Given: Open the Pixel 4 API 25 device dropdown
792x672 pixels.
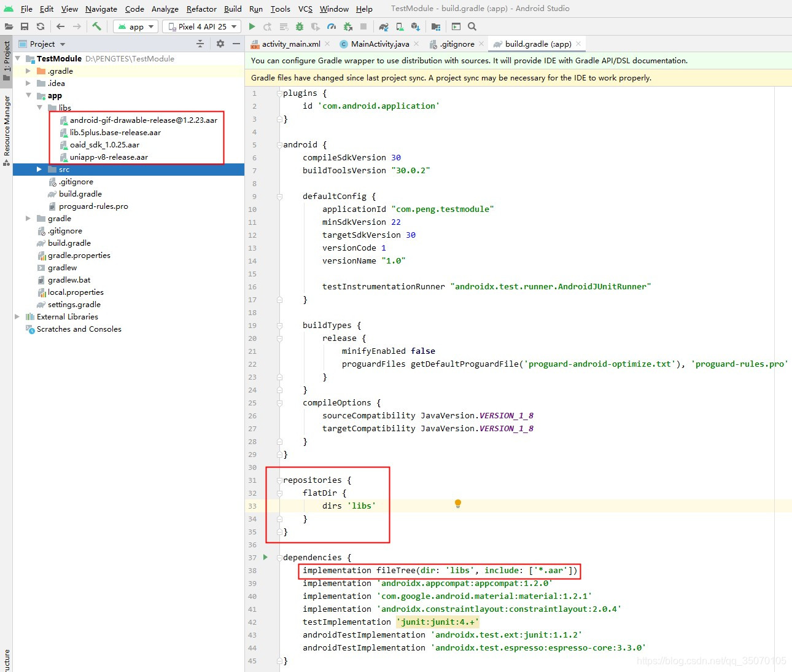Looking at the screenshot, I should [201, 26].
